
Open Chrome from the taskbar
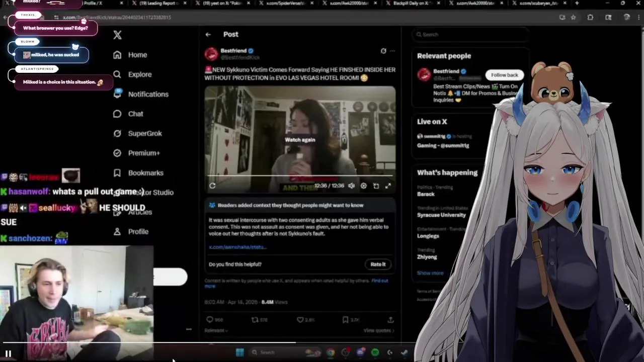pos(331,352)
